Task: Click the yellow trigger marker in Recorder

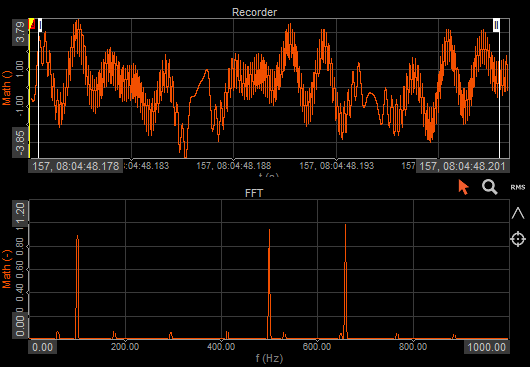Action: coord(32,24)
